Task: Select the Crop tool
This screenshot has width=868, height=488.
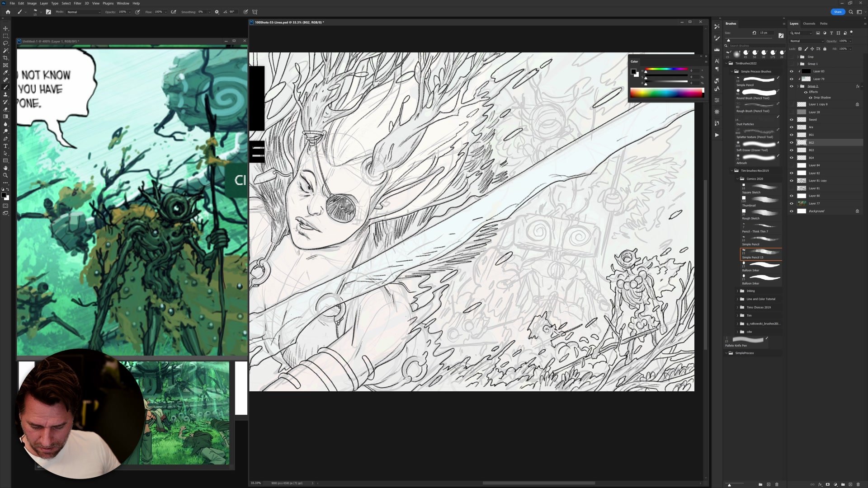Action: coord(5,58)
